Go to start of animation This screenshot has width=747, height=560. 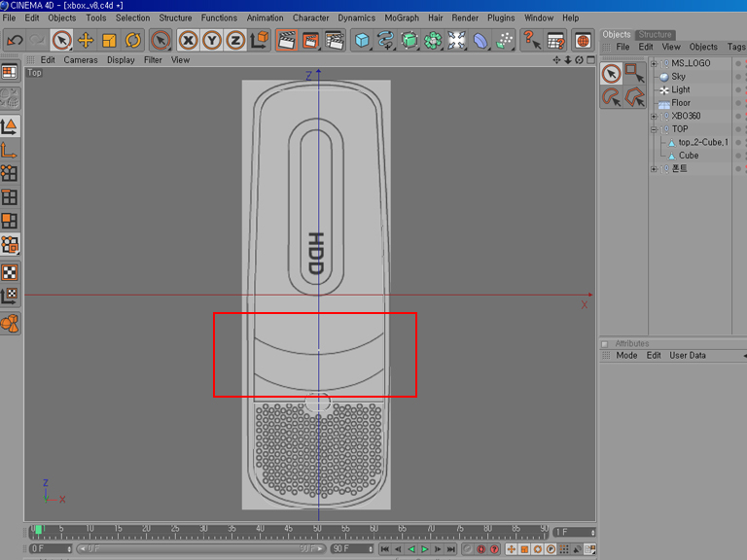385,549
